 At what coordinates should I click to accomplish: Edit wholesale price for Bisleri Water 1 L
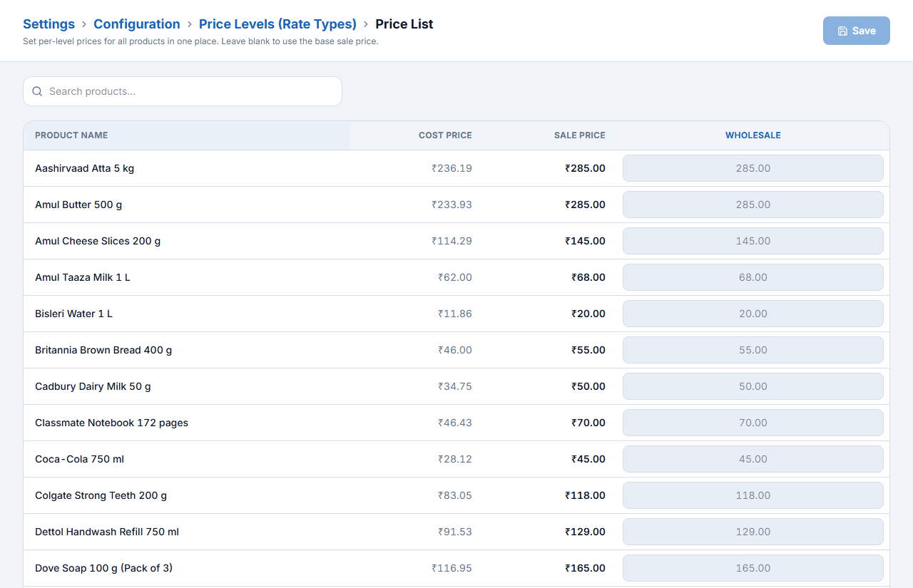(753, 314)
